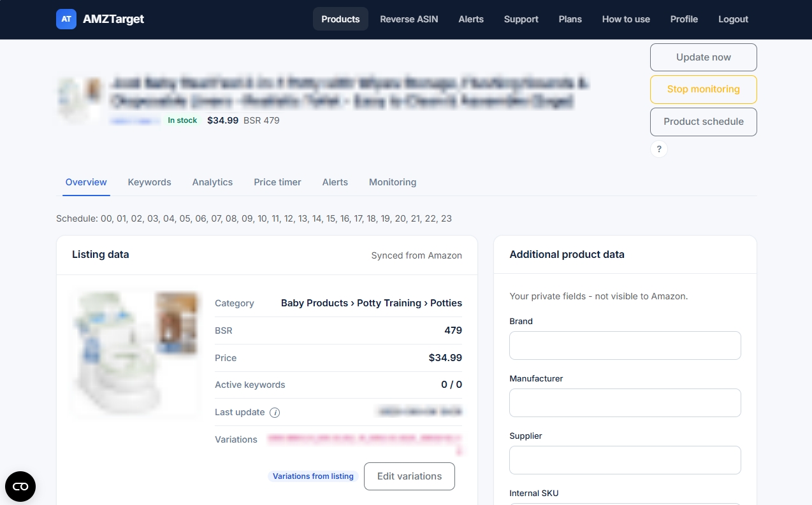812x505 pixels.
Task: Open the Support page
Action: point(521,19)
